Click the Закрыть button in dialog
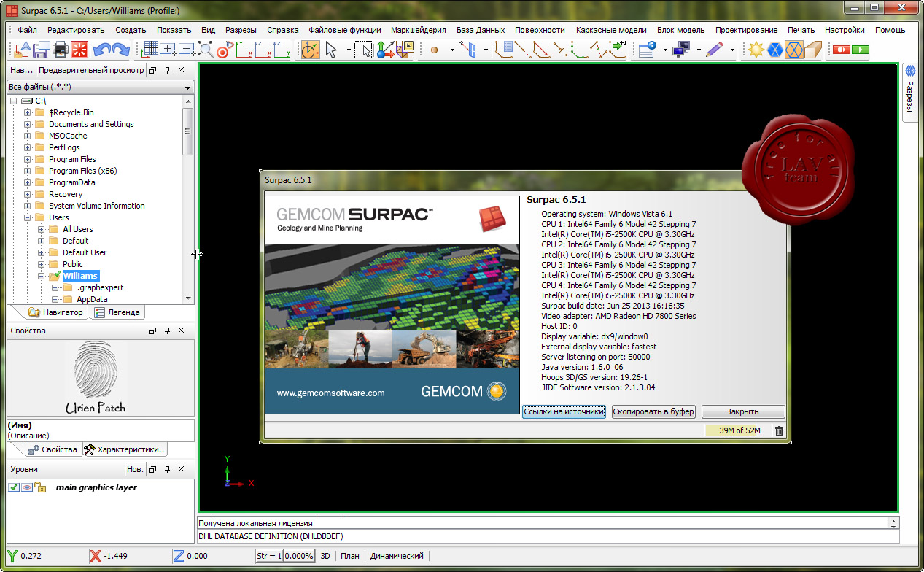Image resolution: width=924 pixels, height=572 pixels. [x=742, y=411]
